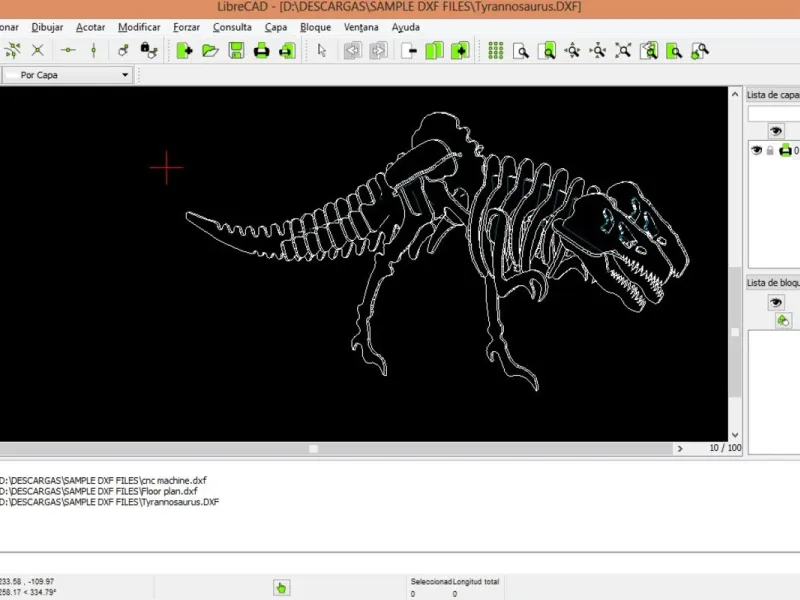Click the vertical scrollbar up arrow

pos(735,94)
